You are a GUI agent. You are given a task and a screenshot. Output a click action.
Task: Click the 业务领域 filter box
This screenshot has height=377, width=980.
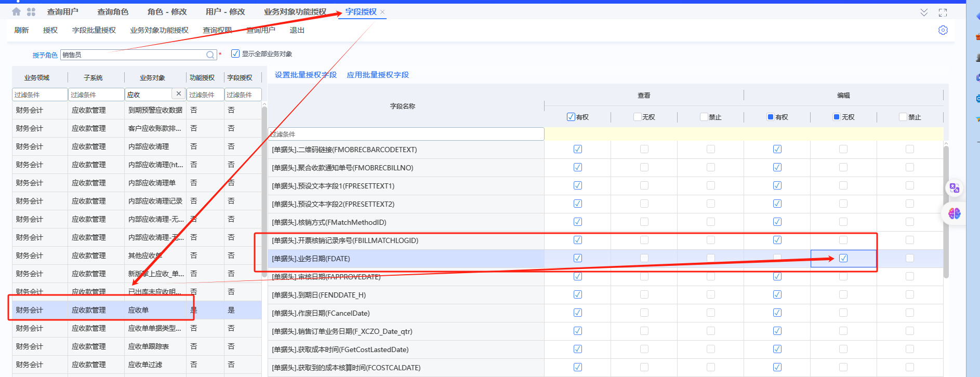[39, 95]
